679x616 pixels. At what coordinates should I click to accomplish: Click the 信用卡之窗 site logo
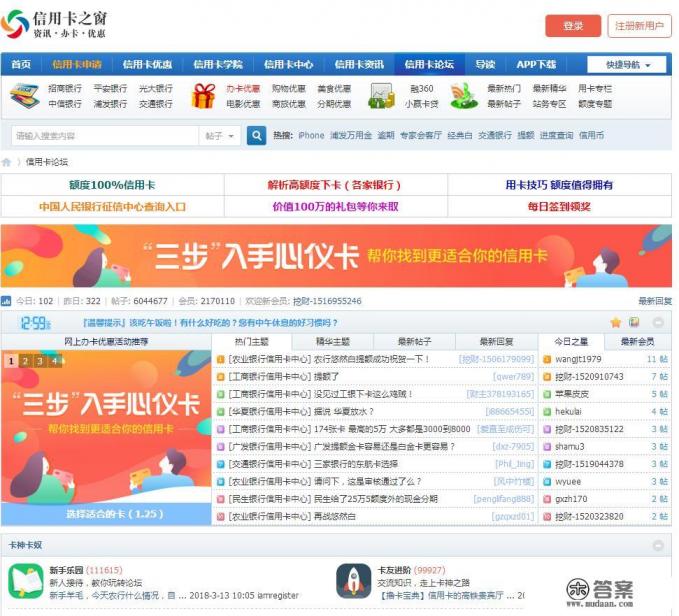[54, 25]
